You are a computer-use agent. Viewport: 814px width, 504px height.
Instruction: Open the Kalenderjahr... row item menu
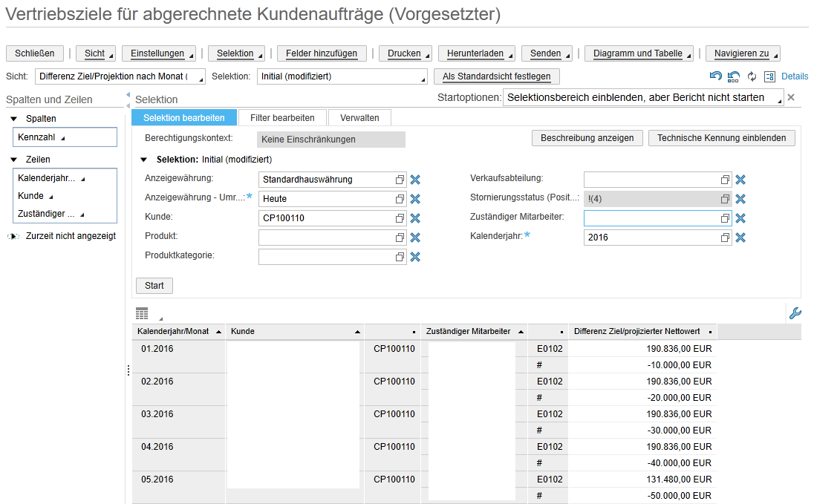pos(82,180)
